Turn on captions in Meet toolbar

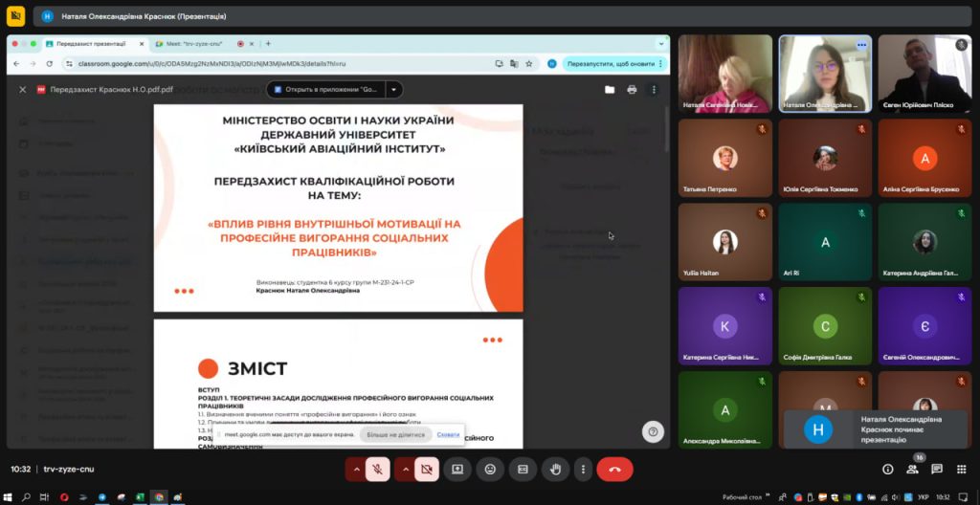pyautogui.click(x=523, y=470)
